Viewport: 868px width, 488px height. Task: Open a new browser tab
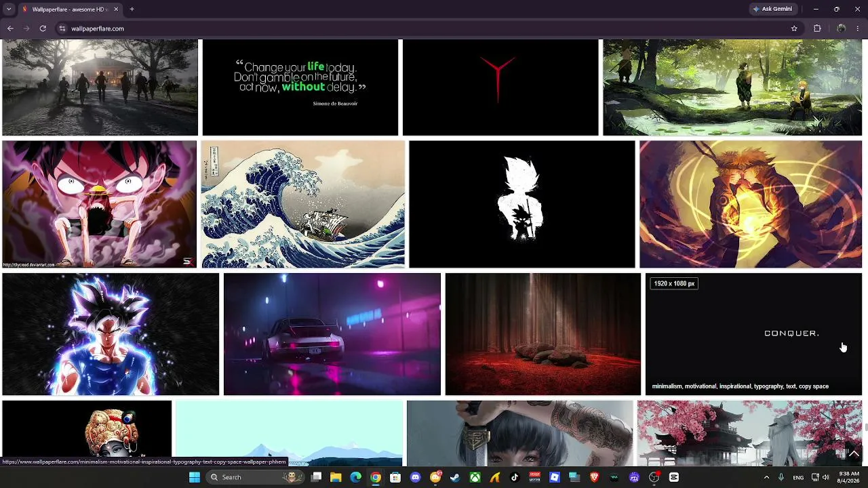pos(132,9)
